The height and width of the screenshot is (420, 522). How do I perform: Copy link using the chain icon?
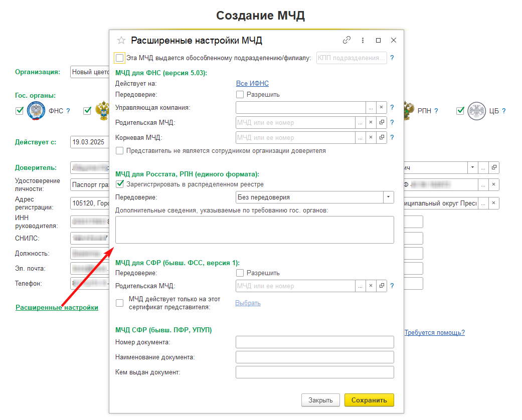point(346,40)
